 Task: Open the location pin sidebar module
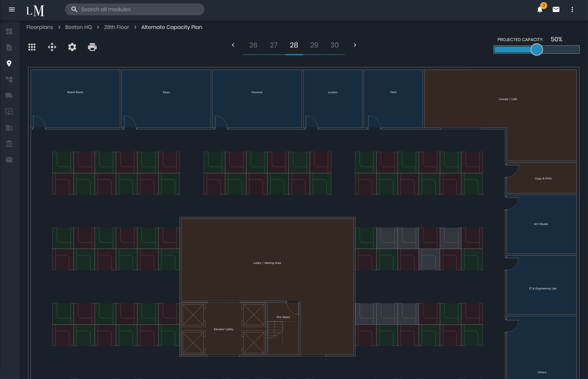[x=9, y=63]
